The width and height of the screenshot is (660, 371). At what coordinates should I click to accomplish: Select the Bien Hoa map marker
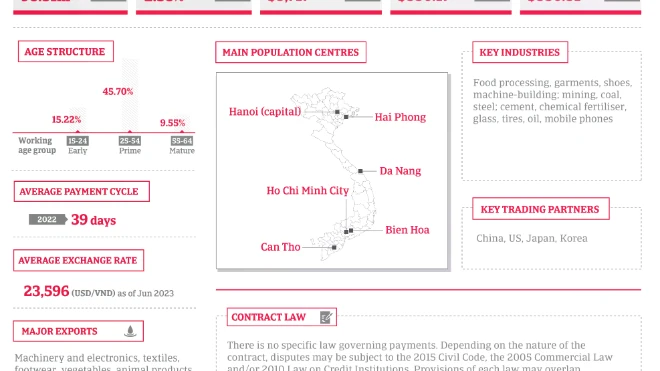coord(351,230)
